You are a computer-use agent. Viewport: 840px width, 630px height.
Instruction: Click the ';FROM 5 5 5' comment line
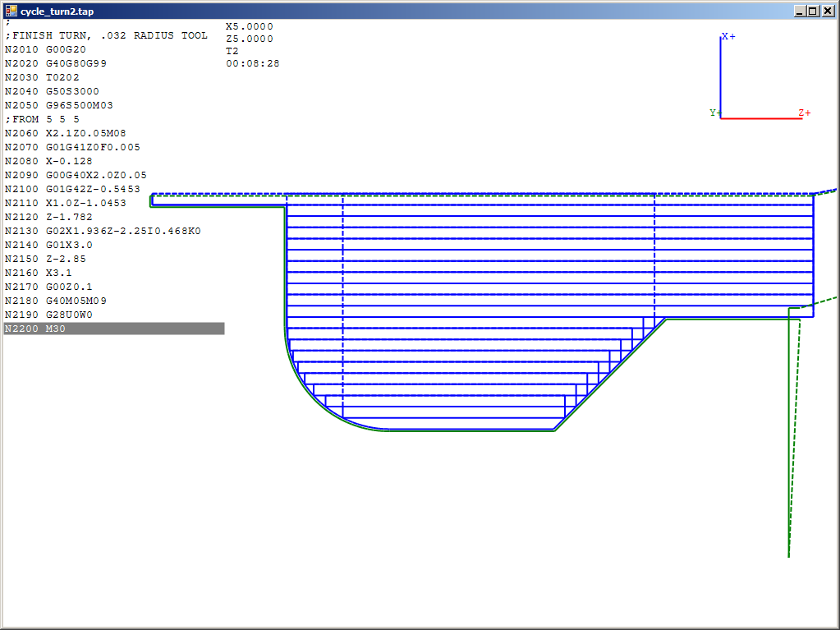[x=43, y=119]
